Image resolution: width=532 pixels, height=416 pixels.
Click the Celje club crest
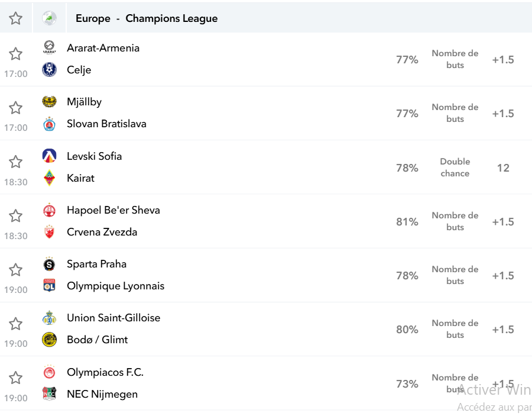tap(49, 69)
